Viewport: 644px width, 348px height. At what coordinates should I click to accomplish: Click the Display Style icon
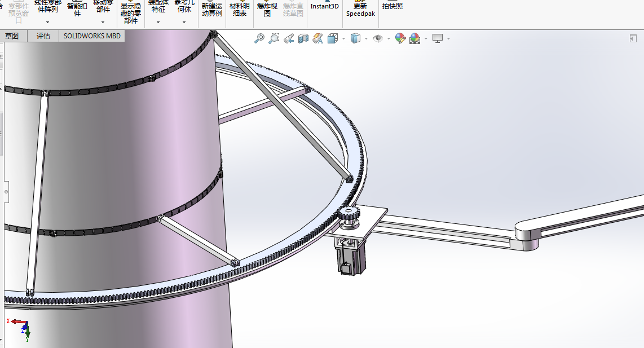click(355, 38)
